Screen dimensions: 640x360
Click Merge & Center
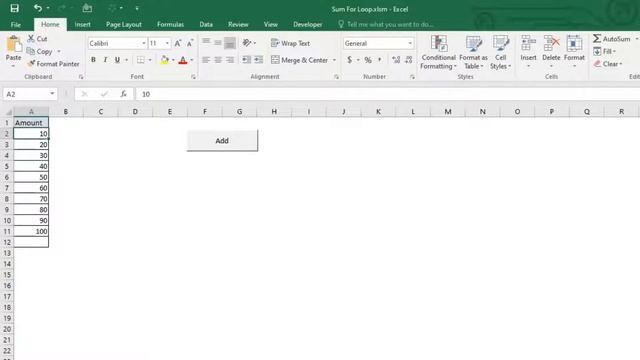(300, 60)
